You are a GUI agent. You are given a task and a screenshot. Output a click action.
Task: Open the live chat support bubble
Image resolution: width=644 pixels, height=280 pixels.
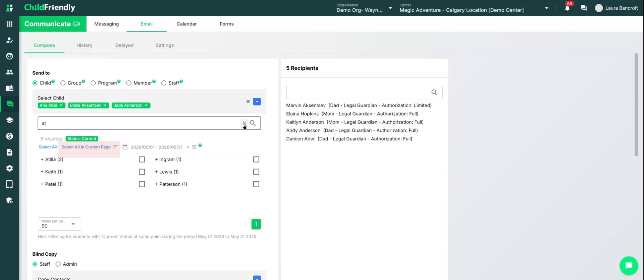coord(629,266)
